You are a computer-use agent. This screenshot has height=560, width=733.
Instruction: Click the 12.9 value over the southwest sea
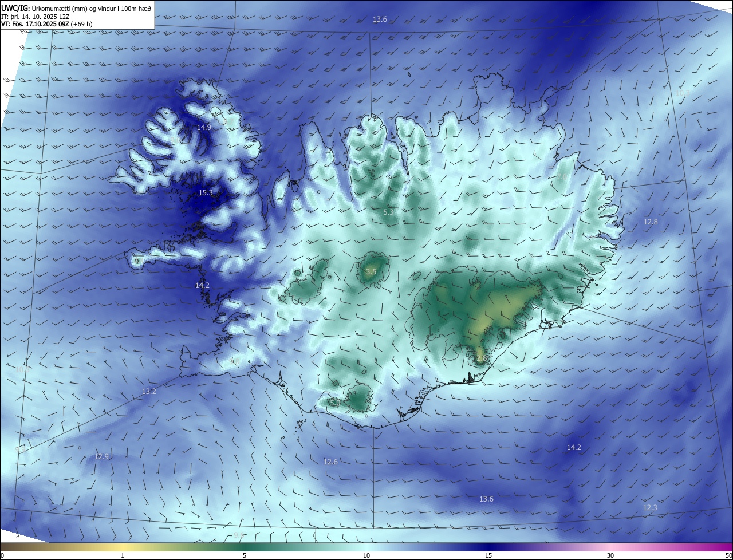[101, 456]
